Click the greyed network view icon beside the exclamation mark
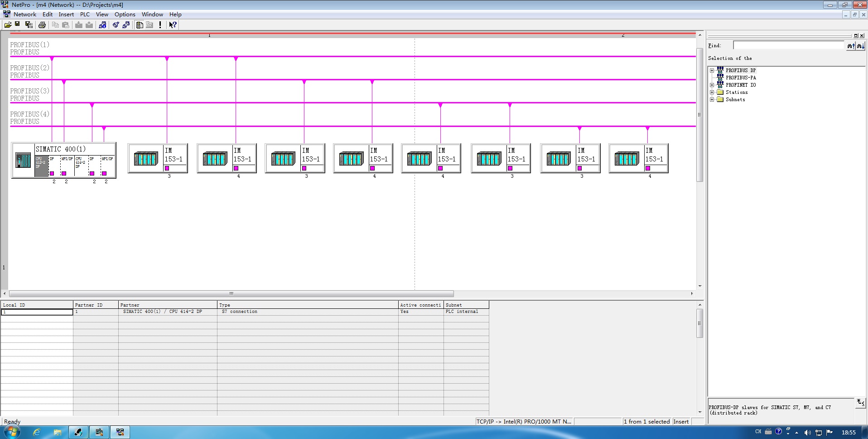The height and width of the screenshot is (439, 868). click(x=149, y=25)
